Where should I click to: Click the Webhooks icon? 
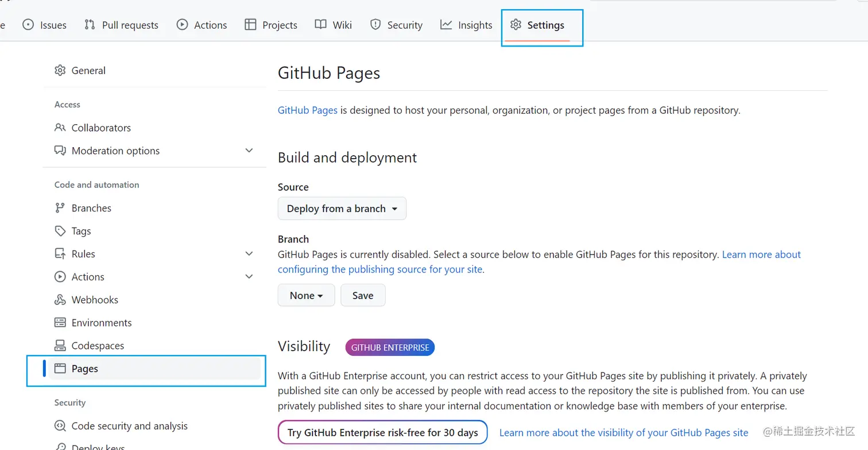tap(60, 300)
